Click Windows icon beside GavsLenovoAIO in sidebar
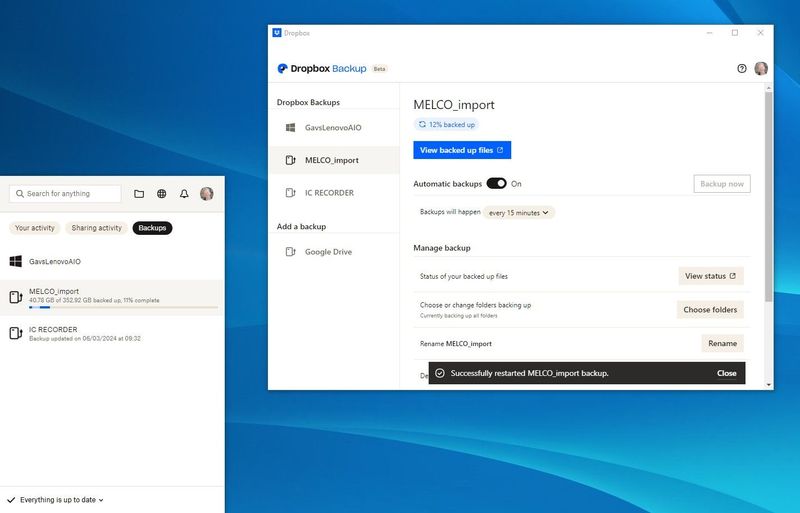The width and height of the screenshot is (800, 513). click(x=290, y=128)
